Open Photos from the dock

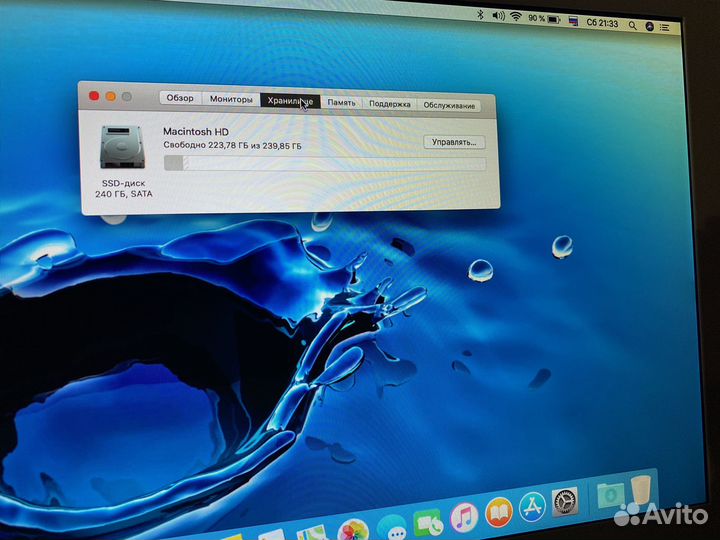click(x=353, y=529)
